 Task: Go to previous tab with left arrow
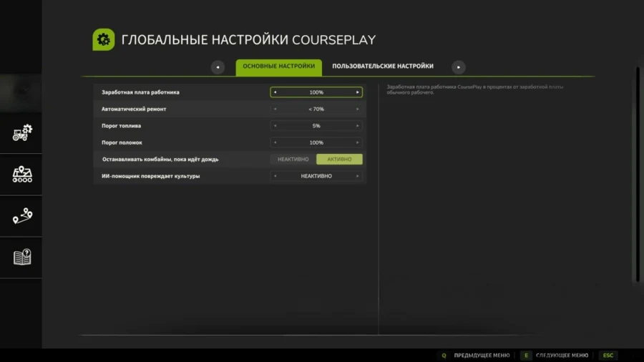click(x=218, y=67)
